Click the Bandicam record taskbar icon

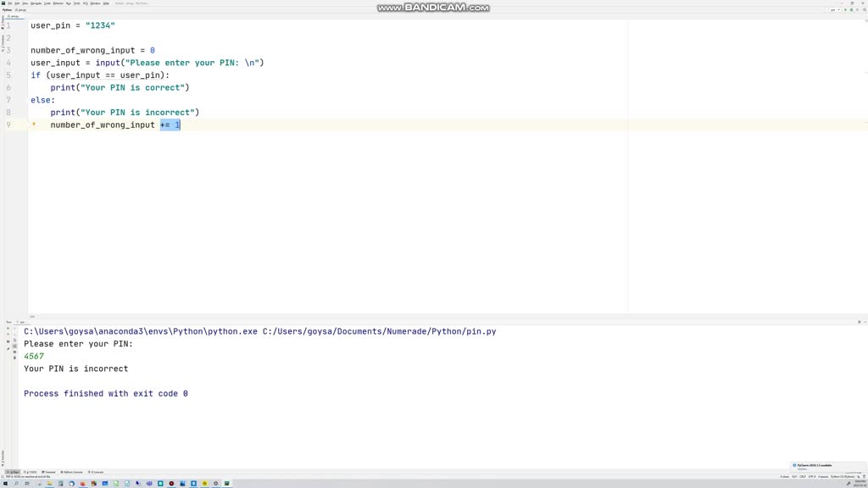pyautogui.click(x=171, y=484)
